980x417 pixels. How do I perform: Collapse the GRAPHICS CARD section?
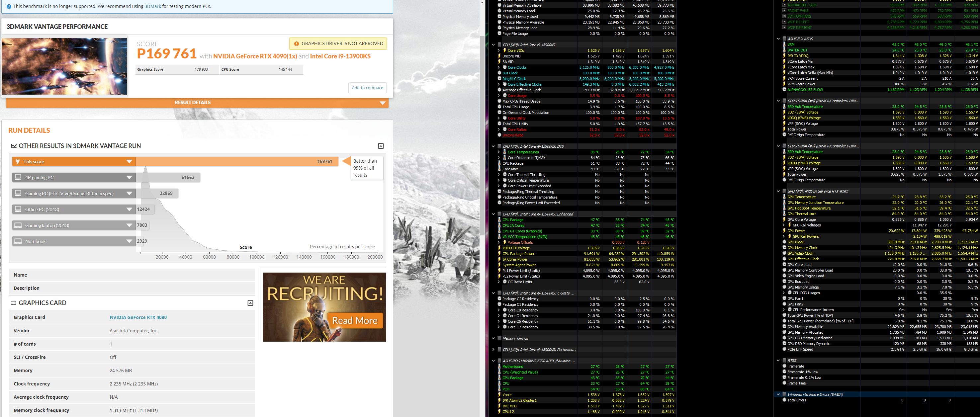coord(250,303)
